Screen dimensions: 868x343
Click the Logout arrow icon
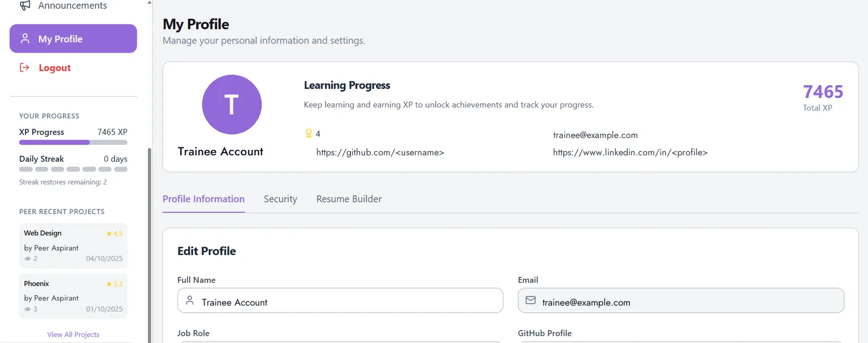click(x=24, y=67)
